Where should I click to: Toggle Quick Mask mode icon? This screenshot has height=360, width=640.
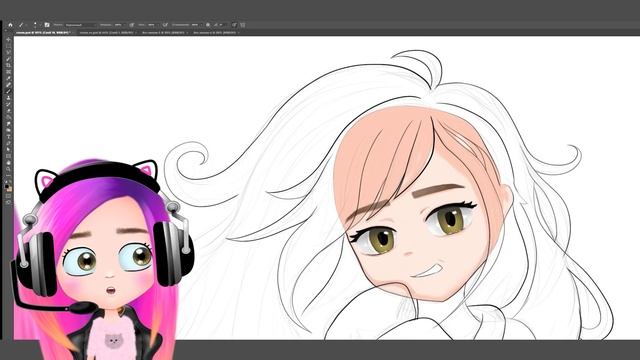[x=9, y=196]
